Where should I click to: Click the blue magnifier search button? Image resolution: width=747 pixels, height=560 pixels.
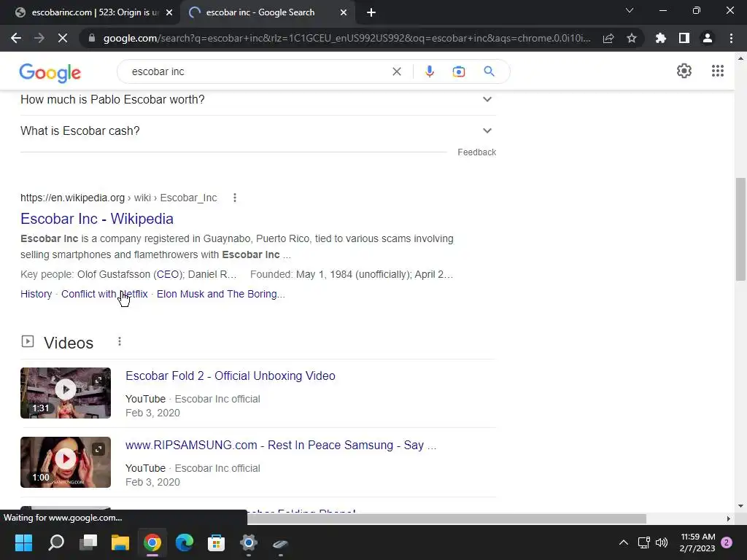tap(489, 71)
